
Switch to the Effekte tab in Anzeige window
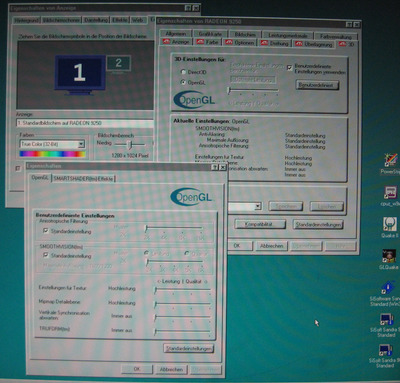pyautogui.click(x=120, y=20)
